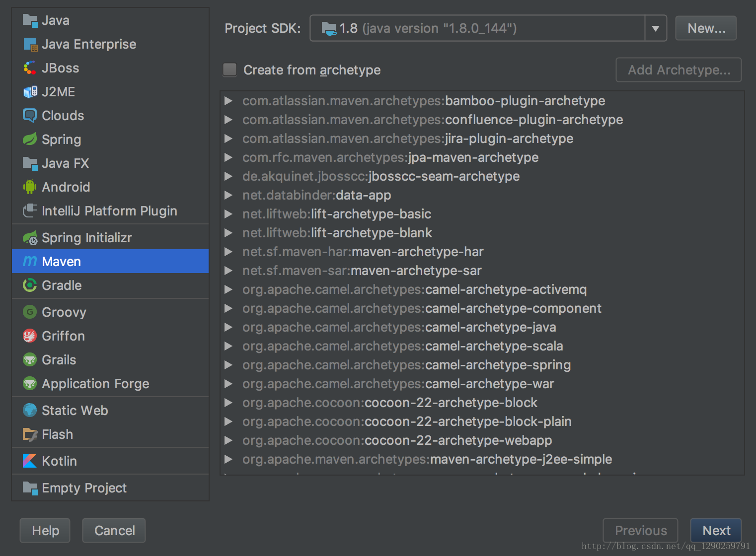This screenshot has height=556, width=756.
Task: Click the Empty Project folder icon
Action: point(30,488)
